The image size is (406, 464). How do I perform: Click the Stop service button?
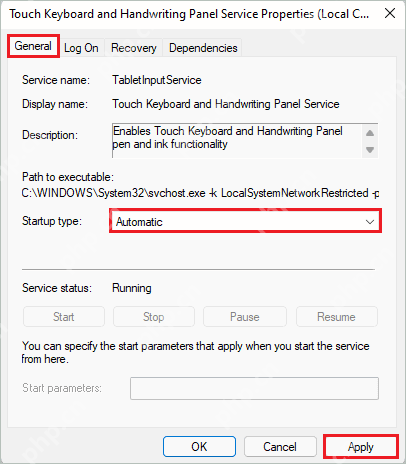[x=154, y=317]
